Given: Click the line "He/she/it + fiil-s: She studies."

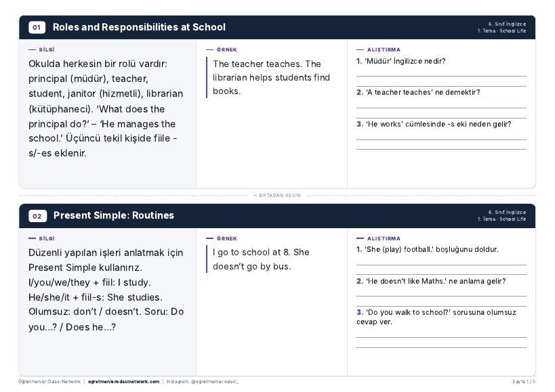Looking at the screenshot, I should coord(96,297).
